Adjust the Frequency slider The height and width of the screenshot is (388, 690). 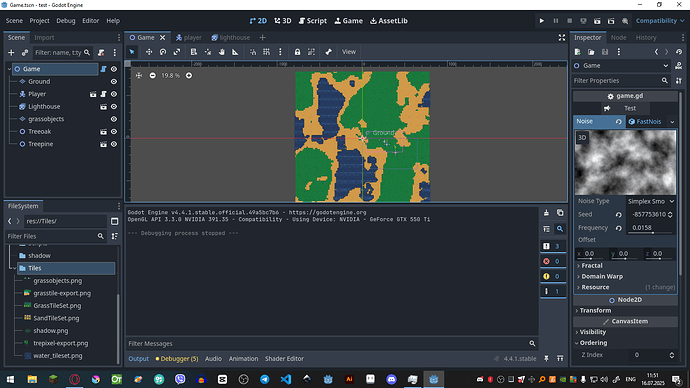[x=651, y=228]
